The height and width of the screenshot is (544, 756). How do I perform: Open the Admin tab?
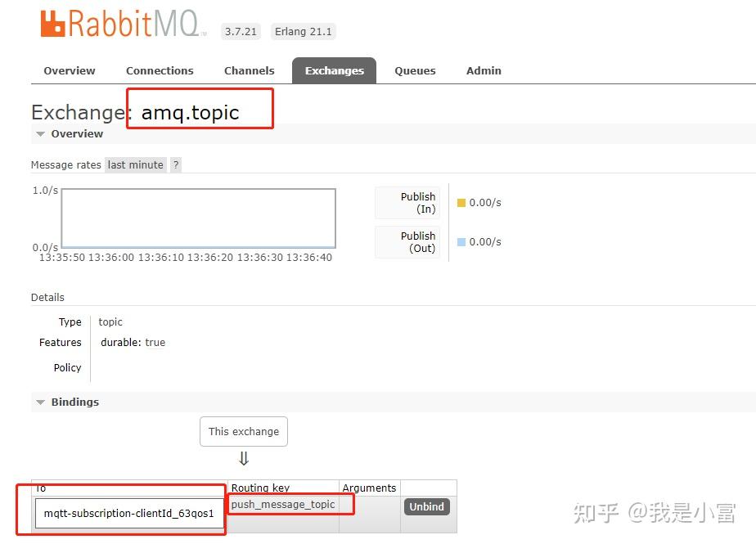click(x=484, y=70)
